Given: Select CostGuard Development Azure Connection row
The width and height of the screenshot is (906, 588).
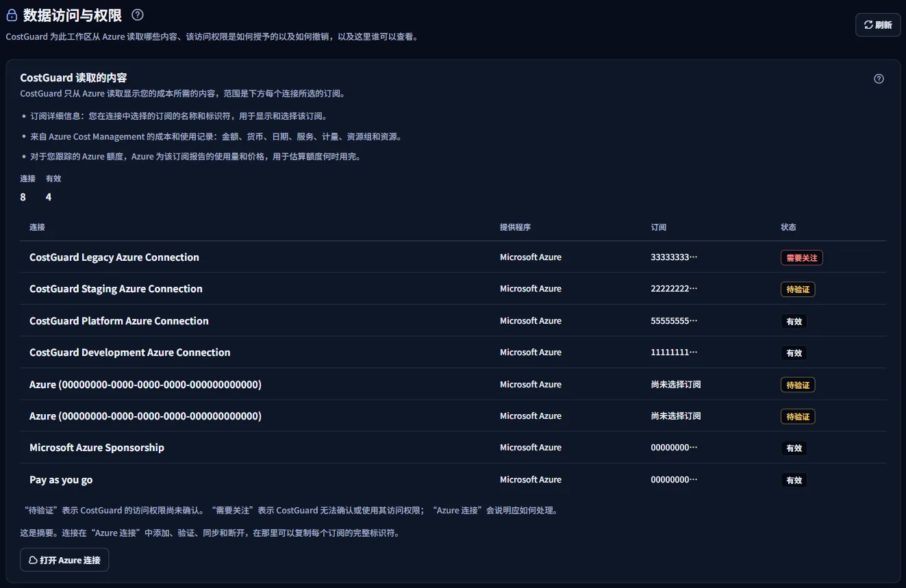Looking at the screenshot, I should [x=453, y=353].
